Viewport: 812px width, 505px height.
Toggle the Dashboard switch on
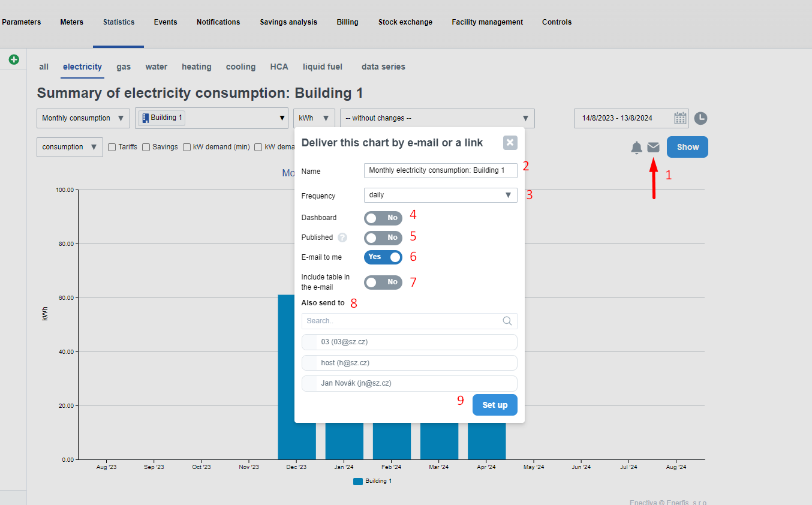(383, 218)
